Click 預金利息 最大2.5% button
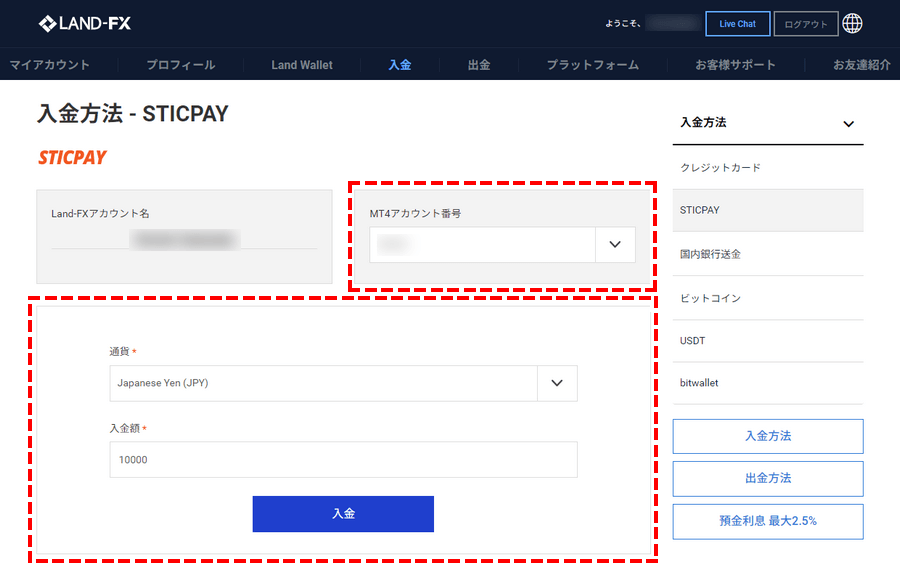This screenshot has height=571, width=900. click(x=768, y=521)
